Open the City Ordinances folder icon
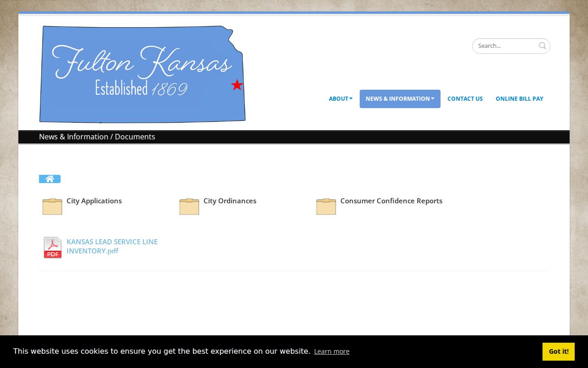 coord(189,207)
